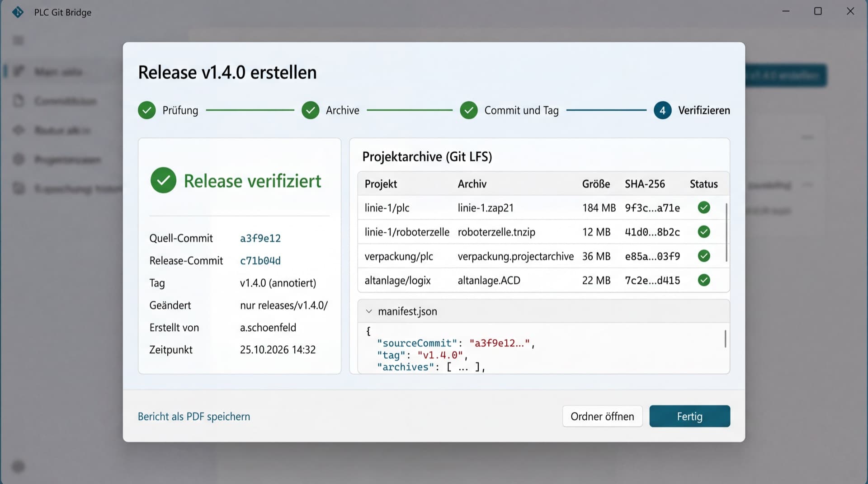Select archive name verpackung.projectarchive
Screen dimensions: 868x484
516,256
